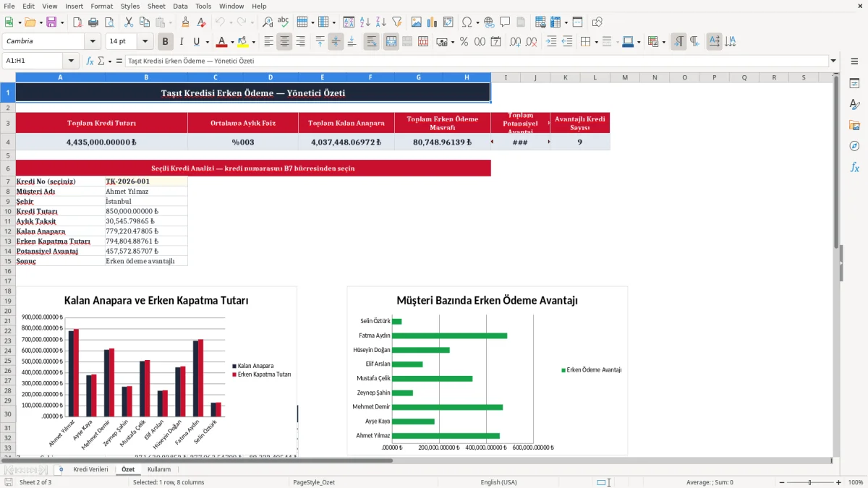
Task: Open sidebar Gallery icon
Action: pos(854,126)
